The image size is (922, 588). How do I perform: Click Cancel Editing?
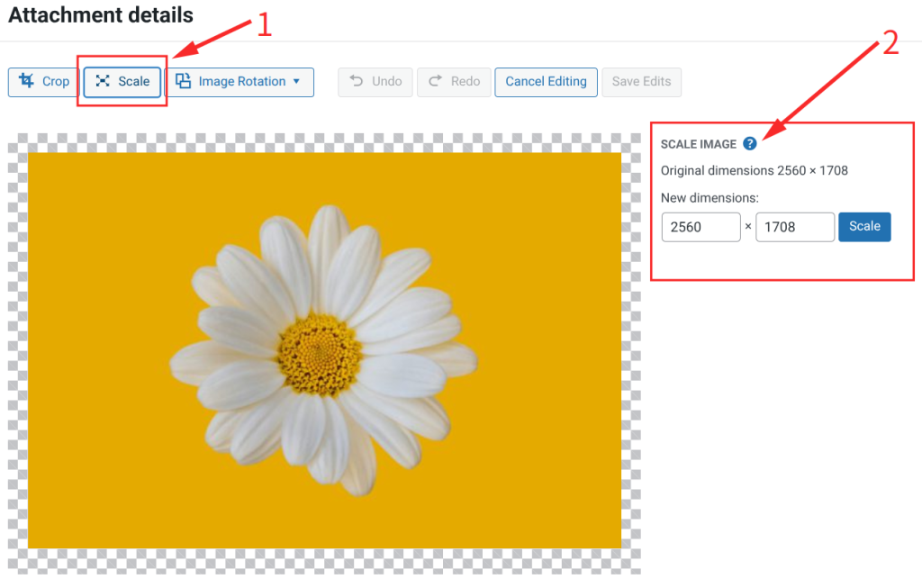[x=547, y=82]
